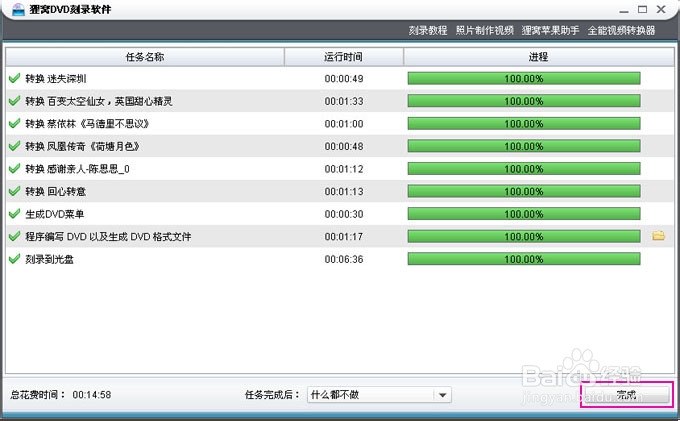Screen dimensions: 680x421
Task: Minimize the 狸窝DVD刻录软件 window
Action: (624, 10)
